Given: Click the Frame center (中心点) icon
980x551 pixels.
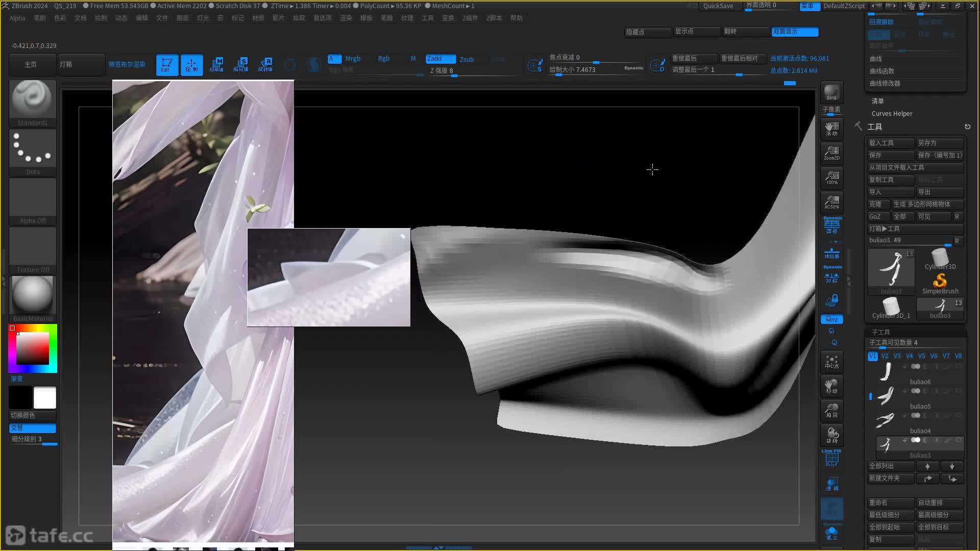Looking at the screenshot, I should pyautogui.click(x=831, y=362).
